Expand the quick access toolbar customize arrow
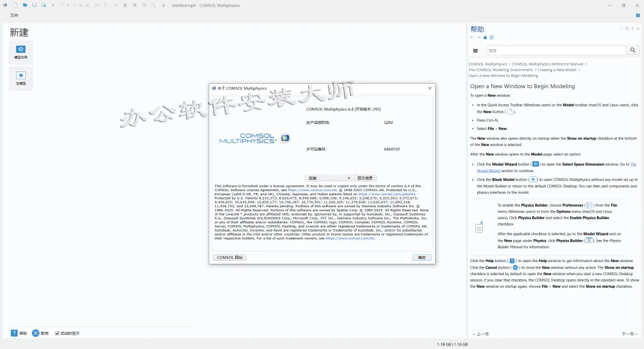Viewport: 644px width, 349px height. tap(163, 5)
